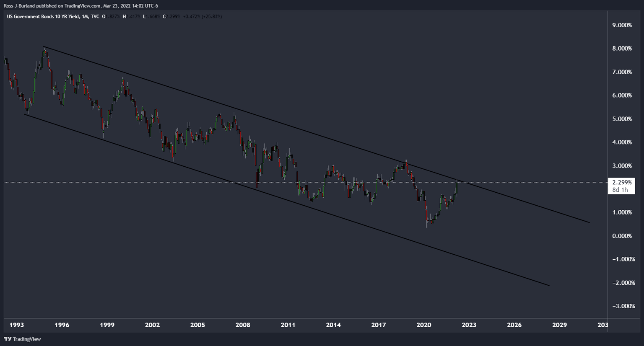Viewport: 644px width, 346px height.
Task: Click the 2029 label on the time axis
Action: [x=560, y=325]
